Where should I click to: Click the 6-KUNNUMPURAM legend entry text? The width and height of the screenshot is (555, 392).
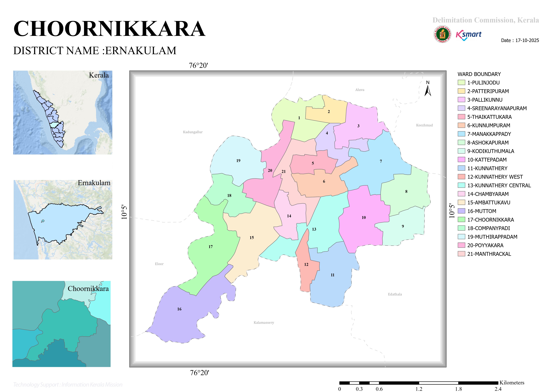[x=489, y=125]
